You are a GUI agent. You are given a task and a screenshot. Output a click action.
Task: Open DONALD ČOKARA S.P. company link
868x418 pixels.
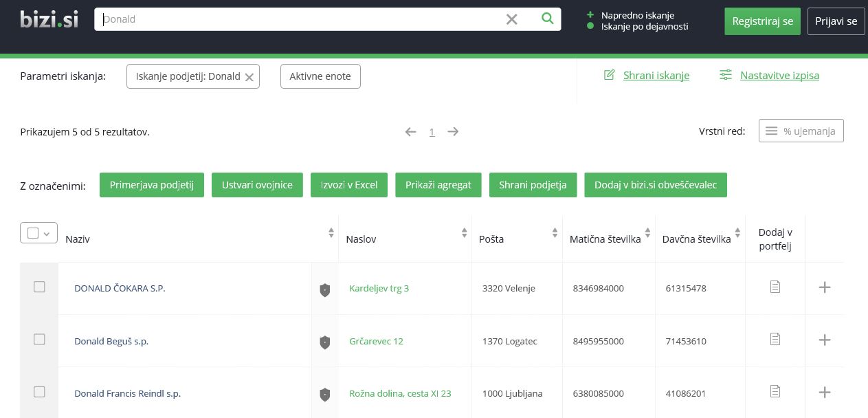pyautogui.click(x=120, y=288)
